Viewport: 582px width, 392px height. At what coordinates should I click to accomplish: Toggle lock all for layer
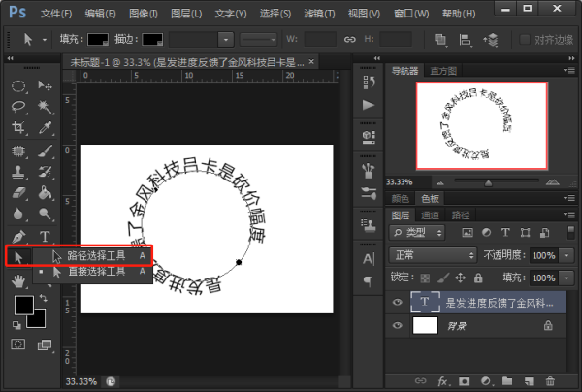478,278
